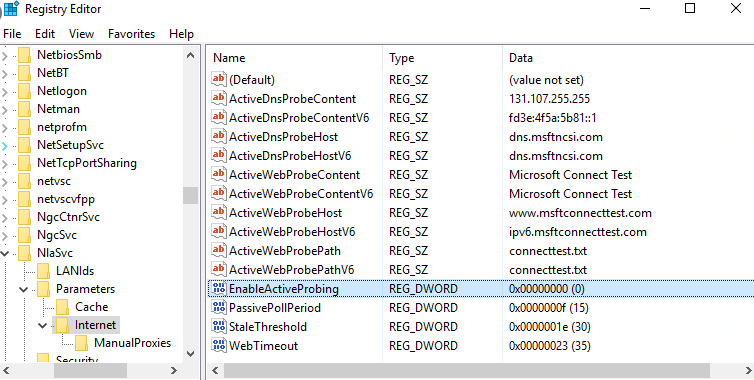754x380 pixels.
Task: Click the string icon beside ActiveWebProbePath
Action: pos(219,251)
